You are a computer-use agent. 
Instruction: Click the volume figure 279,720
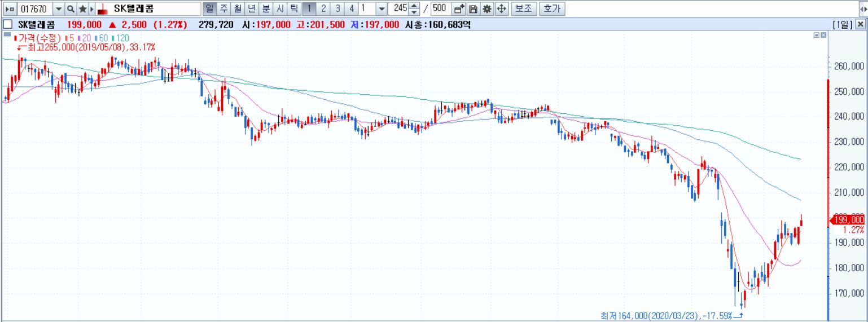(215, 24)
